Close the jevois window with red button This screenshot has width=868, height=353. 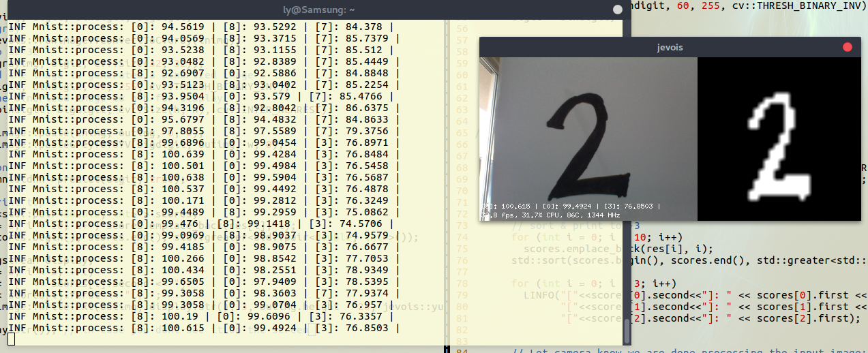click(x=848, y=47)
